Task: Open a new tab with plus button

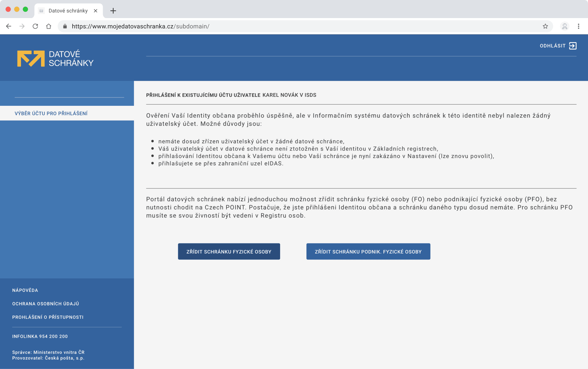Action: pyautogui.click(x=113, y=11)
